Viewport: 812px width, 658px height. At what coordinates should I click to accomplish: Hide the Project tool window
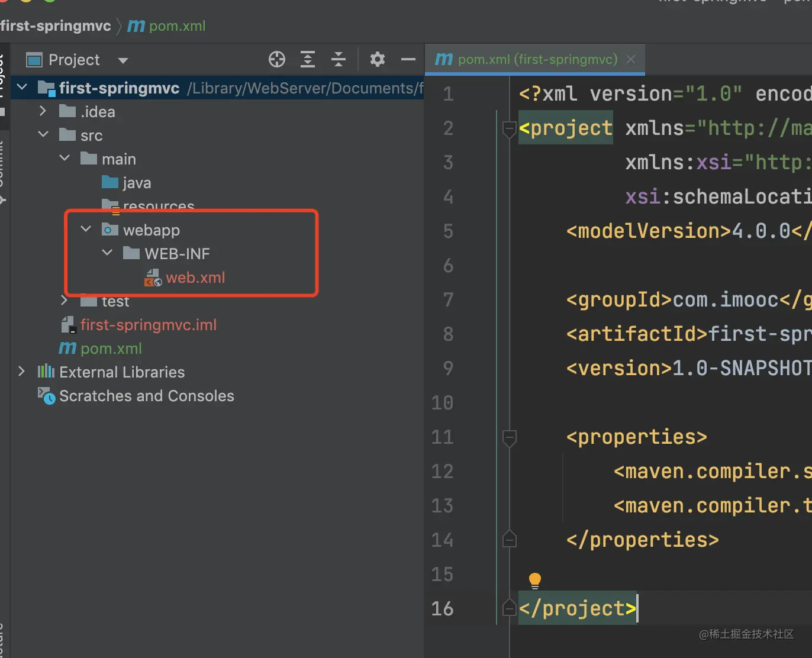click(x=408, y=59)
